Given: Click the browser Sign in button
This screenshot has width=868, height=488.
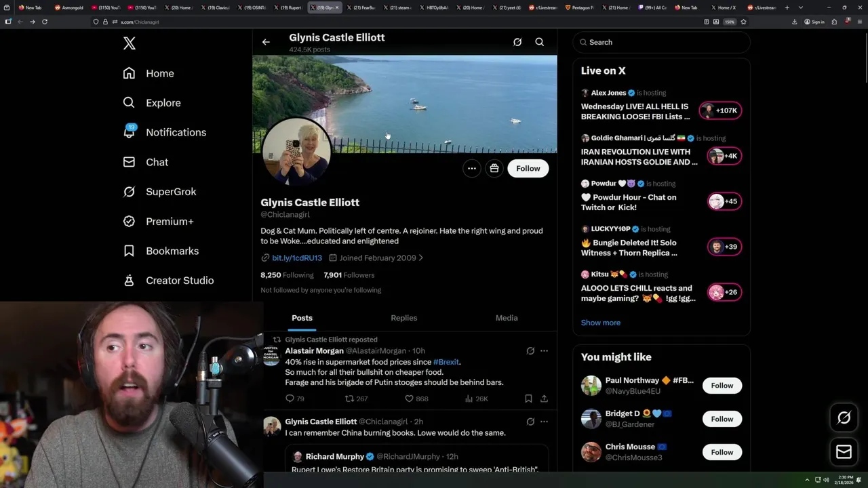Looking at the screenshot, I should pyautogui.click(x=814, y=22).
